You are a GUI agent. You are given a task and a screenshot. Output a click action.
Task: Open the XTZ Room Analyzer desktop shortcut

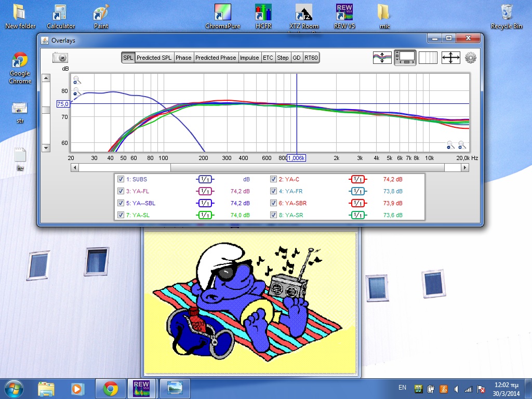[x=303, y=17]
